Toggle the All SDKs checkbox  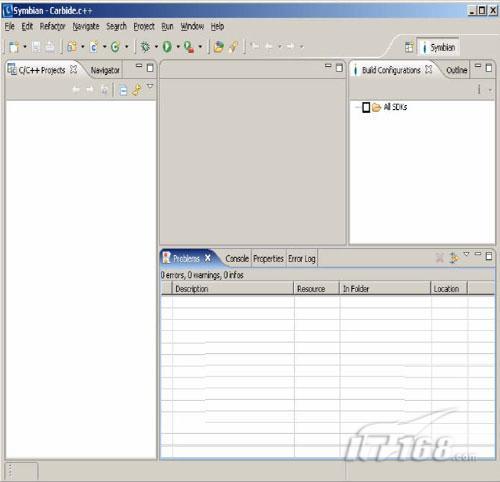tap(366, 107)
